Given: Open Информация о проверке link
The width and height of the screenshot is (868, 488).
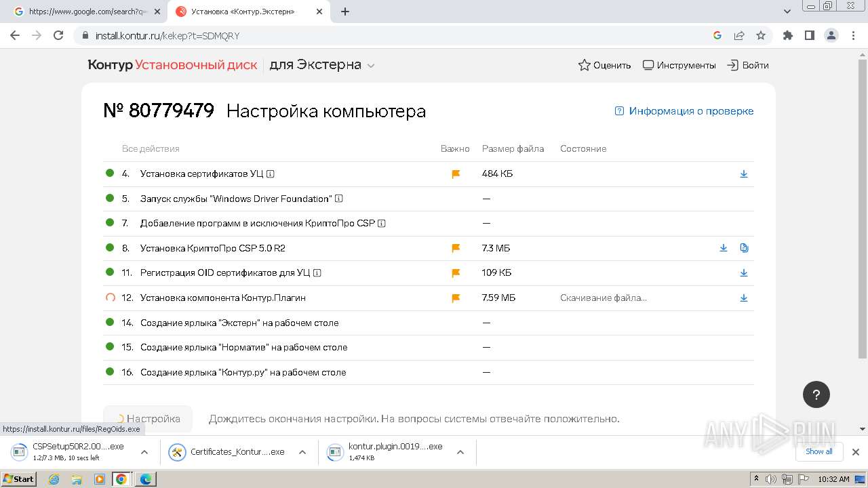Looking at the screenshot, I should [x=684, y=111].
